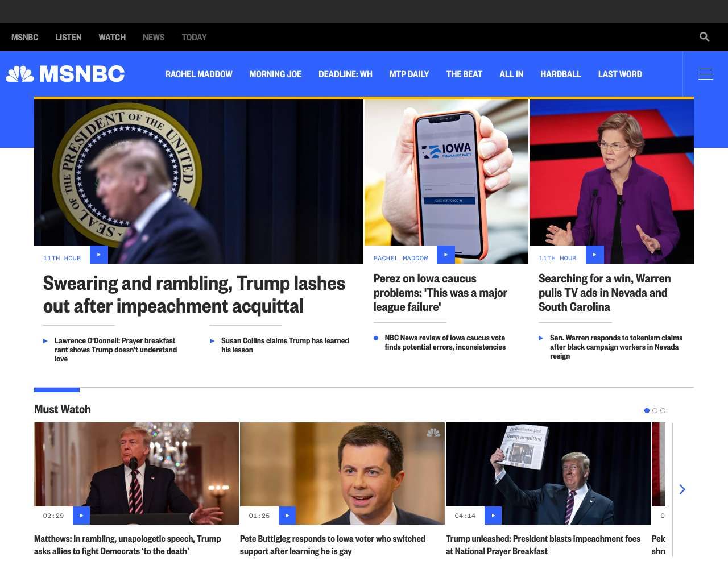Play the 04:14 Trump unleashed video

click(x=493, y=516)
